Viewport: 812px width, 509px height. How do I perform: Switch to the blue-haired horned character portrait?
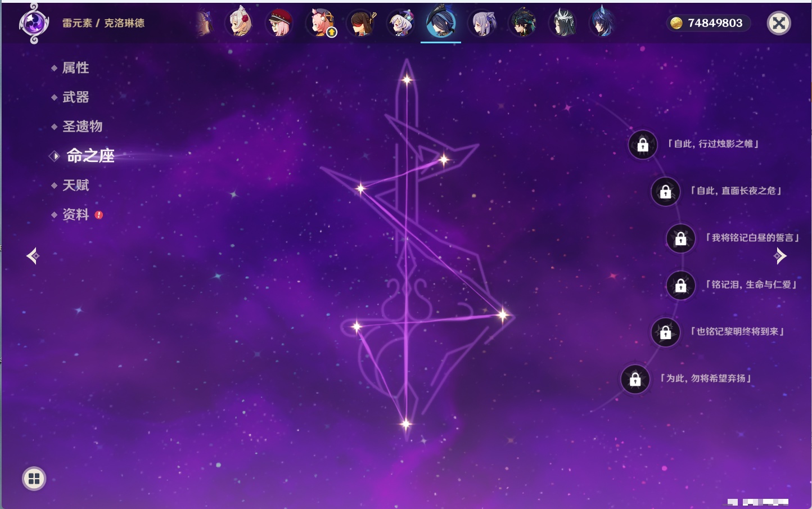click(x=603, y=22)
